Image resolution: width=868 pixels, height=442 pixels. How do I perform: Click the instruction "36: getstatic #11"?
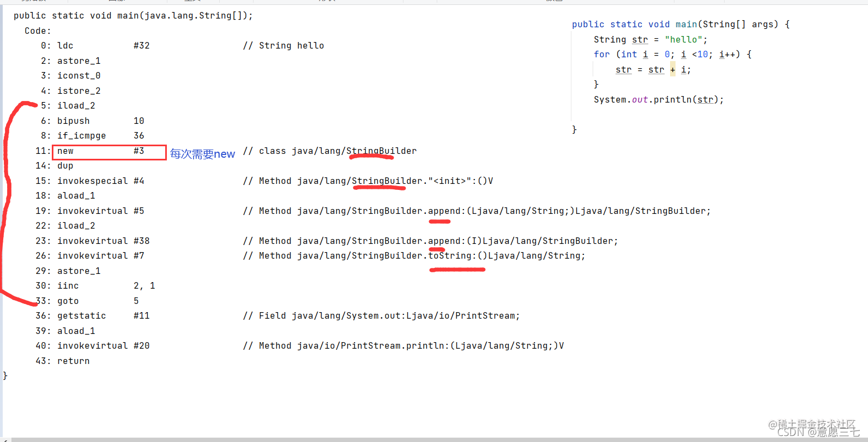pyautogui.click(x=93, y=316)
